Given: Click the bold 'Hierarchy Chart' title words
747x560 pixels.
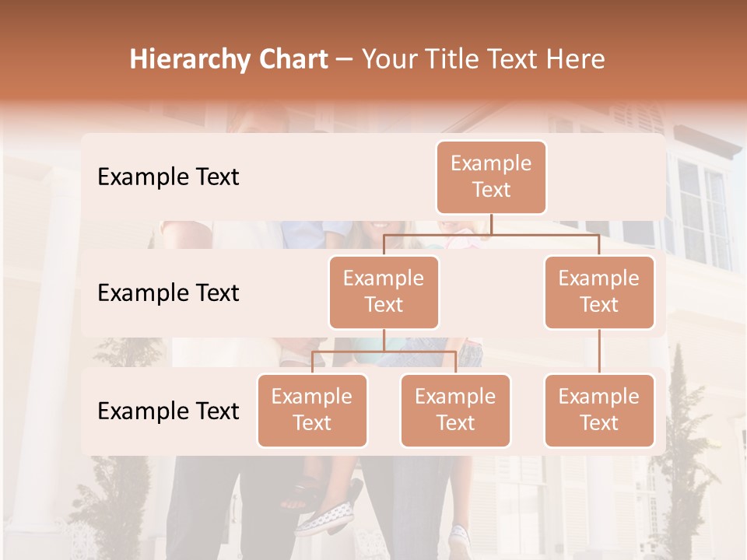Looking at the screenshot, I should pyautogui.click(x=229, y=59).
